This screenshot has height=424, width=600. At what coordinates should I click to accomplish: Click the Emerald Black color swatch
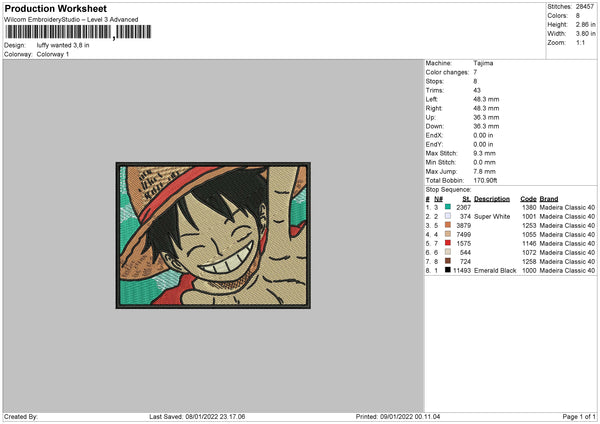(x=448, y=270)
